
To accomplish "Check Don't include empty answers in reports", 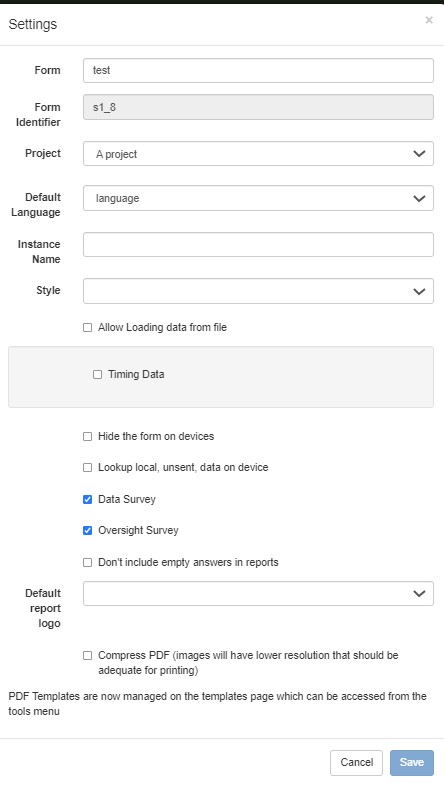I will coord(88,562).
